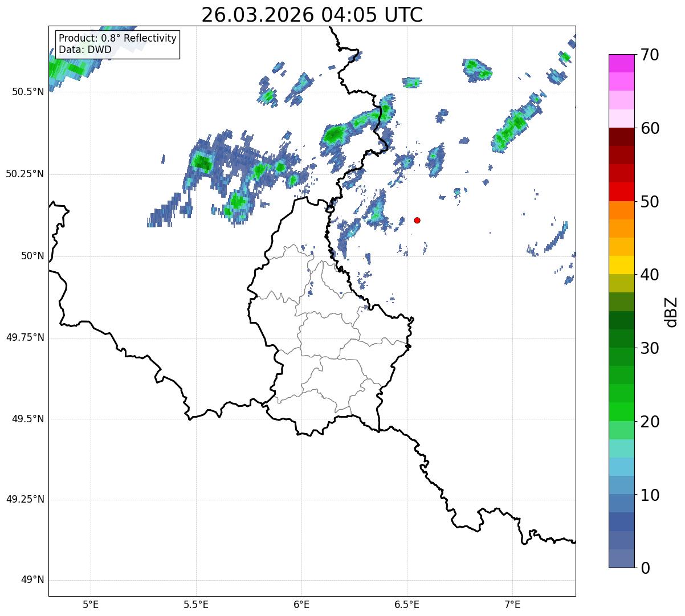Click the 49°N latitude label
The width and height of the screenshot is (685, 616).
tap(32, 580)
